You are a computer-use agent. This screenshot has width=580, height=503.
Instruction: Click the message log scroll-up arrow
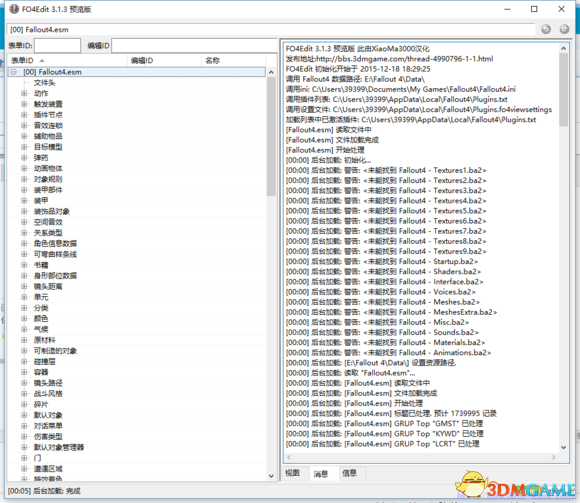click(x=563, y=48)
